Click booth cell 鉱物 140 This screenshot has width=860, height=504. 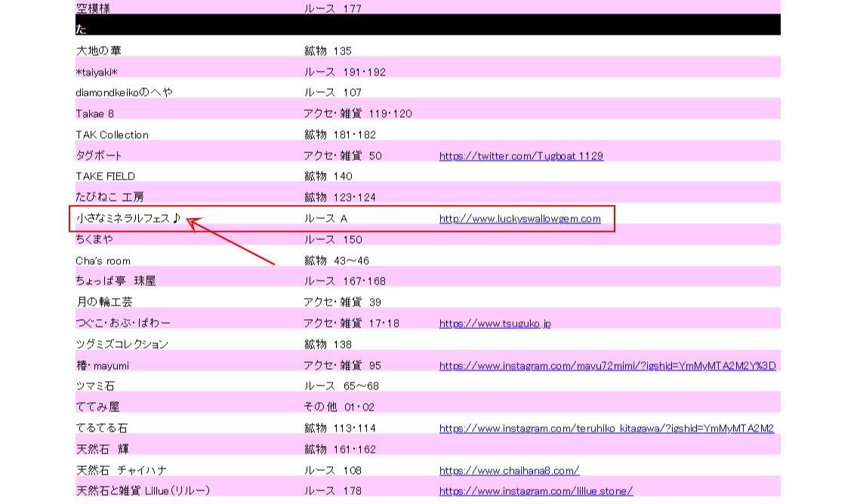(328, 177)
